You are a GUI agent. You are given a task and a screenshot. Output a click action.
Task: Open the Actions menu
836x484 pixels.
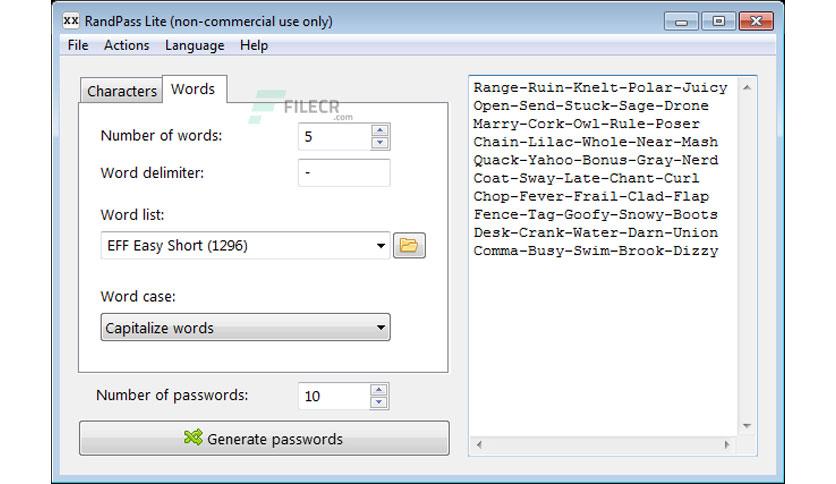tap(126, 45)
